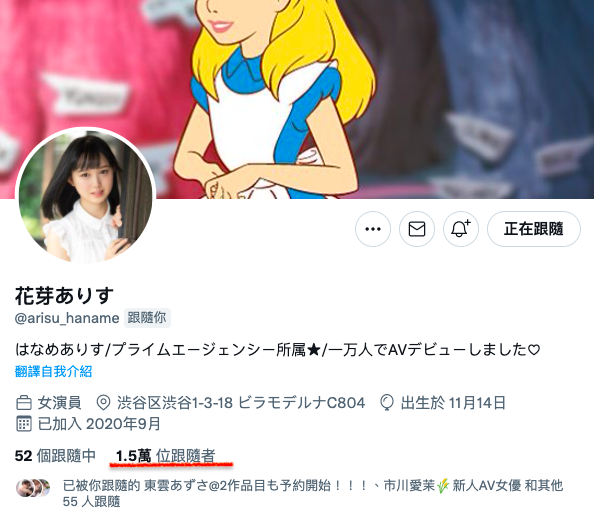594x521 pixels.
Task: Click the balloon birthday icon
Action: click(387, 403)
